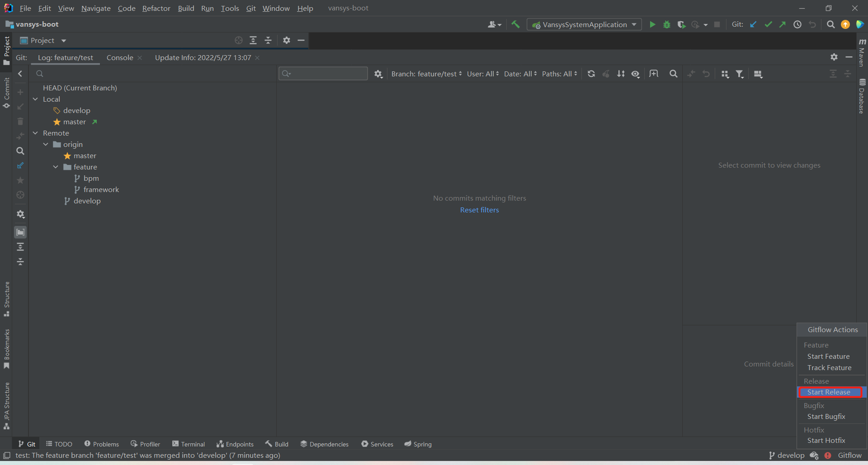Refresh the Git log
The image size is (868, 465).
[591, 74]
